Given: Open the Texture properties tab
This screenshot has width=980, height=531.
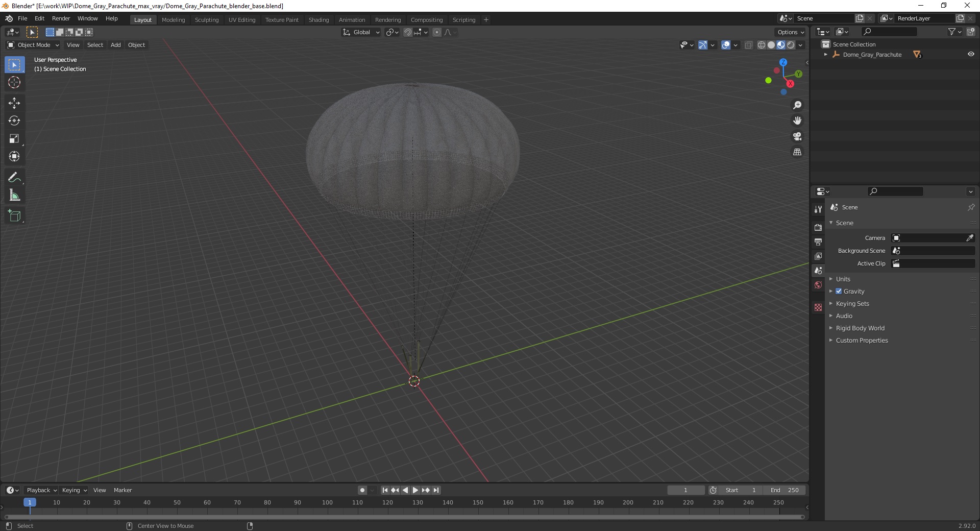Looking at the screenshot, I should (818, 307).
